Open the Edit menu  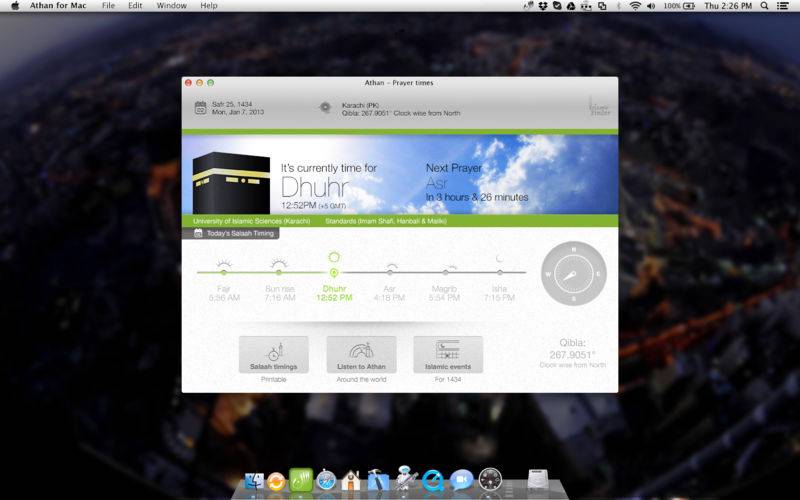[x=135, y=6]
